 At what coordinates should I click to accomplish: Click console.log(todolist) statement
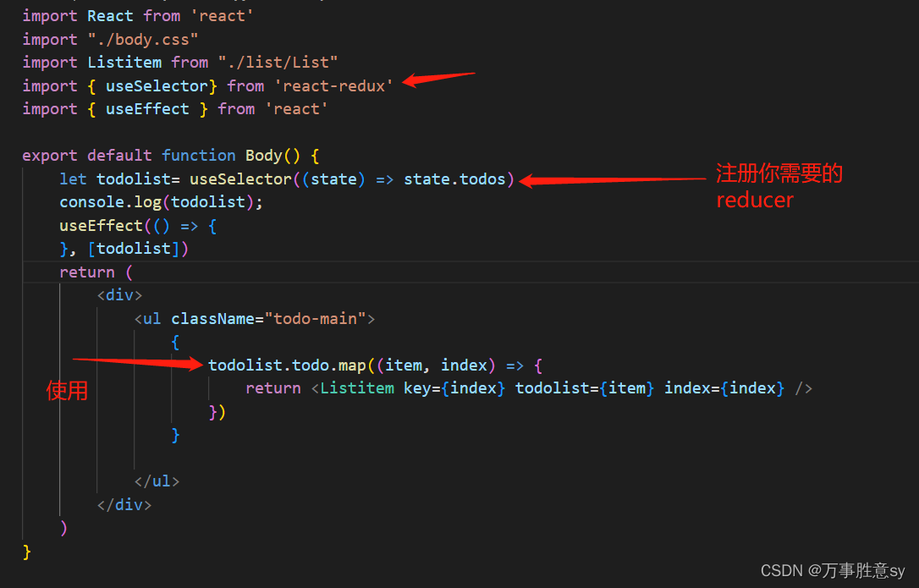pos(161,202)
